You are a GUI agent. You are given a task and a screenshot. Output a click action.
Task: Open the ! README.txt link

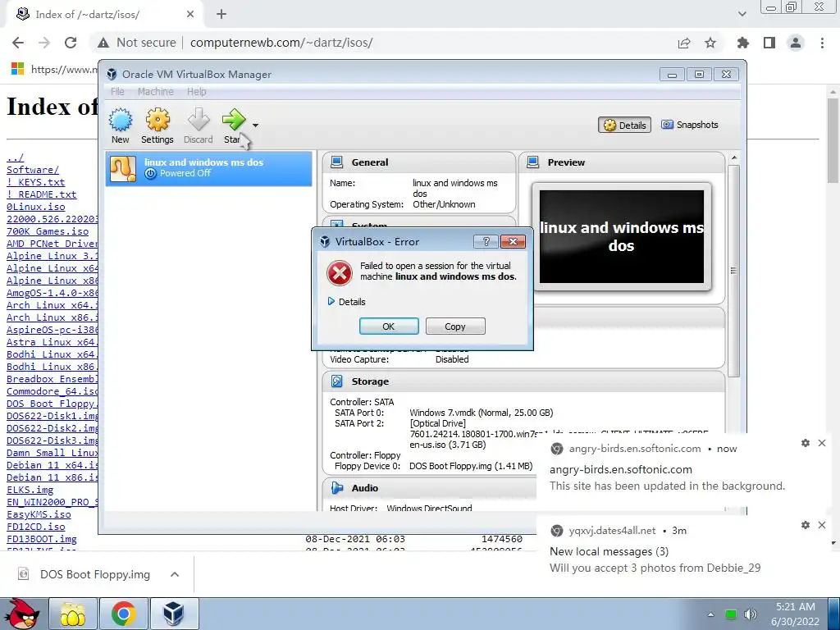(41, 194)
